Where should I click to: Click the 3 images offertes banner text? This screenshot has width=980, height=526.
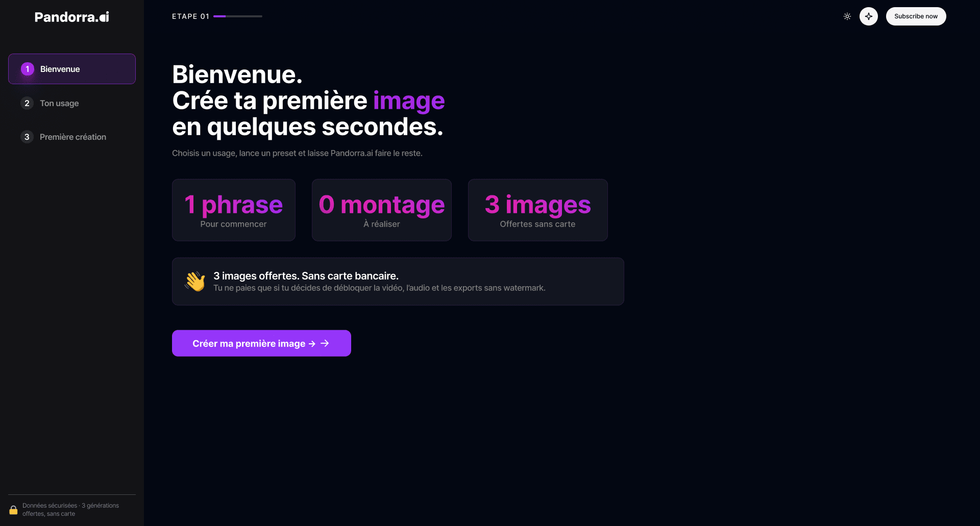(306, 276)
